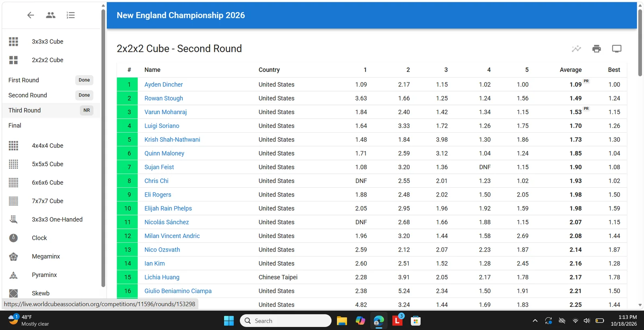Open Varun Mohanraj's competitor page
The height and width of the screenshot is (330, 644).
tap(165, 112)
